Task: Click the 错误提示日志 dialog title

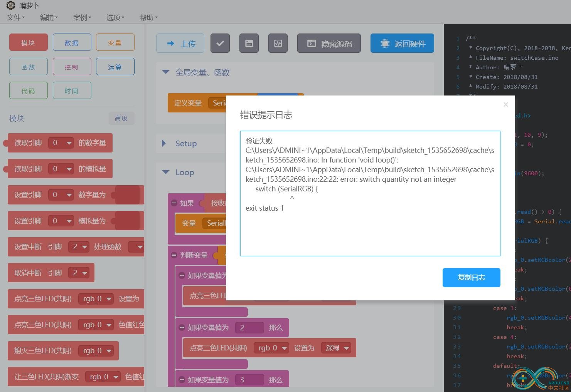Action: (x=266, y=115)
